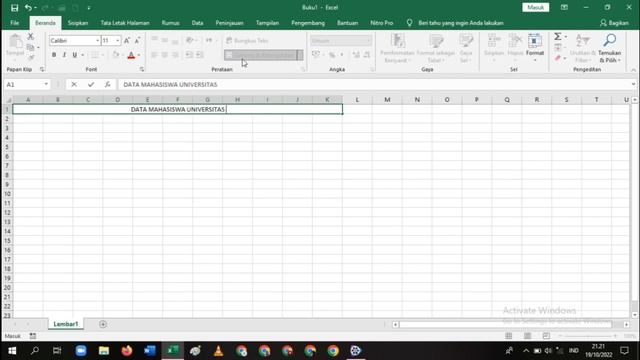This screenshot has width=640, height=360.
Task: Increase font size with the large A icon
Action: 127,40
